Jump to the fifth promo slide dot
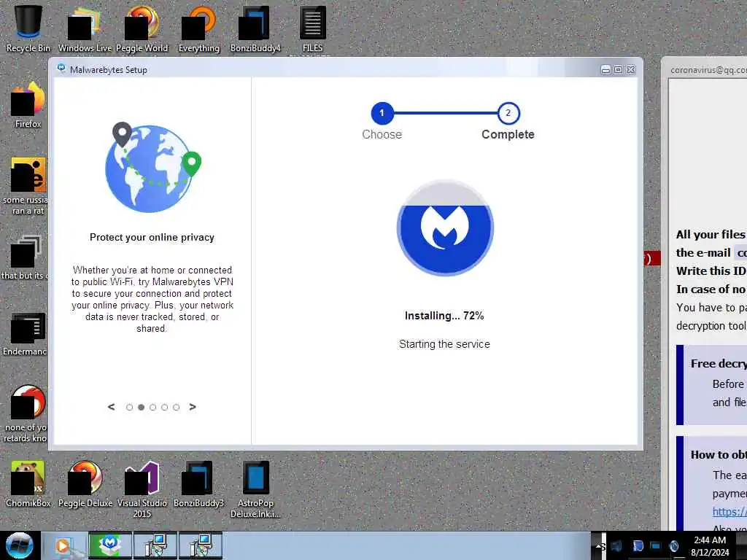747x560 pixels. [177, 407]
